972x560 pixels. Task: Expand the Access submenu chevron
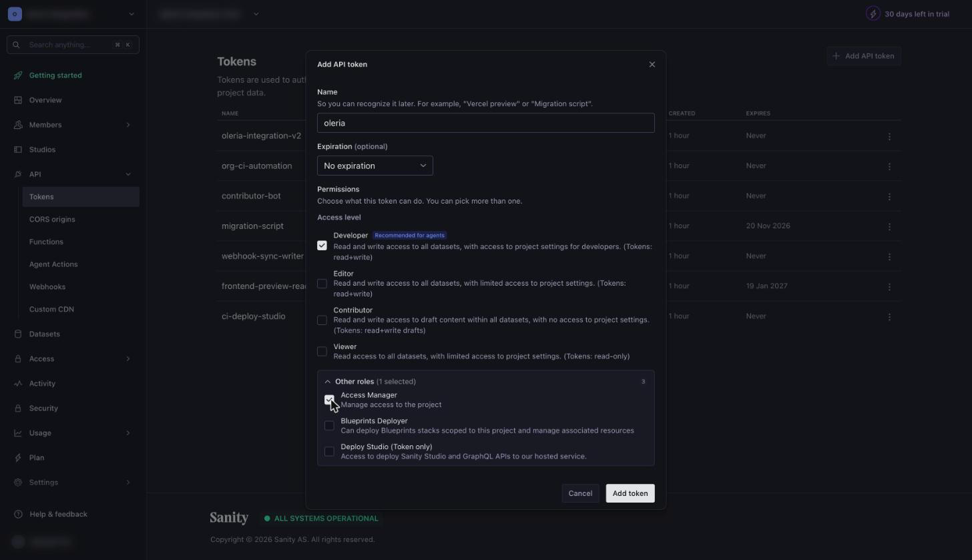point(128,359)
